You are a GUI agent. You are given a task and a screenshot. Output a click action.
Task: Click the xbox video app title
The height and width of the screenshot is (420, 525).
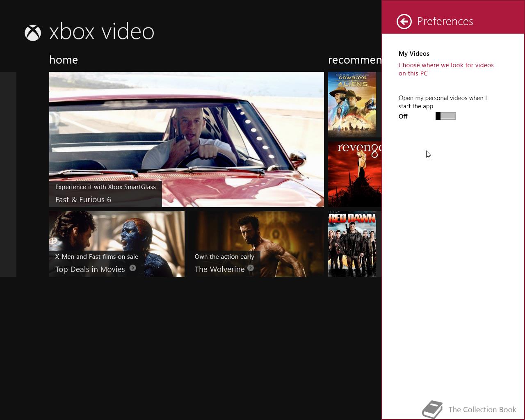click(x=102, y=32)
